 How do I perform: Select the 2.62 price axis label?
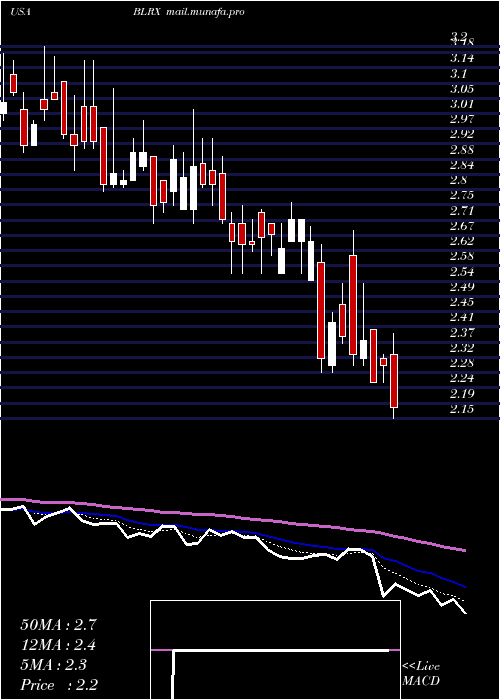pyautogui.click(x=462, y=242)
